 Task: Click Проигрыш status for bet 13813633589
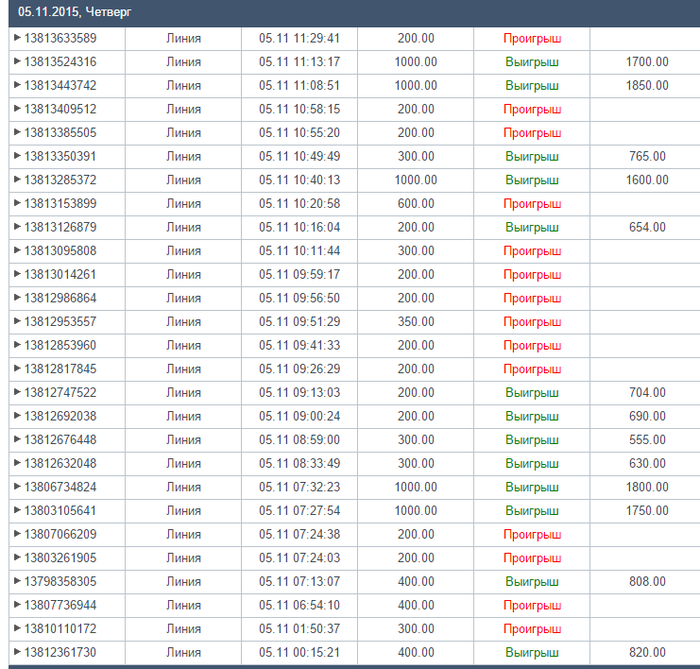pos(532,39)
